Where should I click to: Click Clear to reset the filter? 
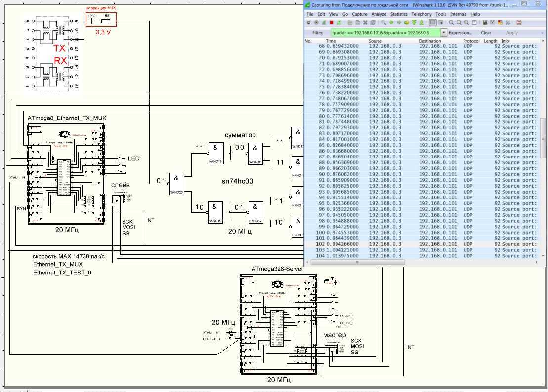tap(486, 33)
